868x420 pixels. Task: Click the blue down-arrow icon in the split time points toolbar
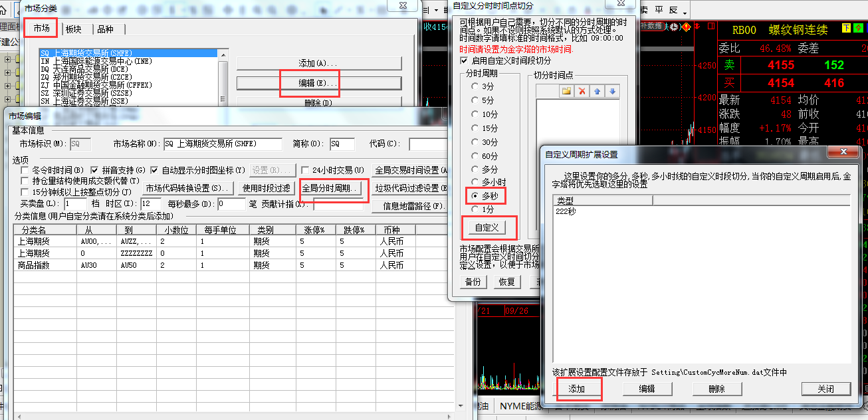[612, 91]
